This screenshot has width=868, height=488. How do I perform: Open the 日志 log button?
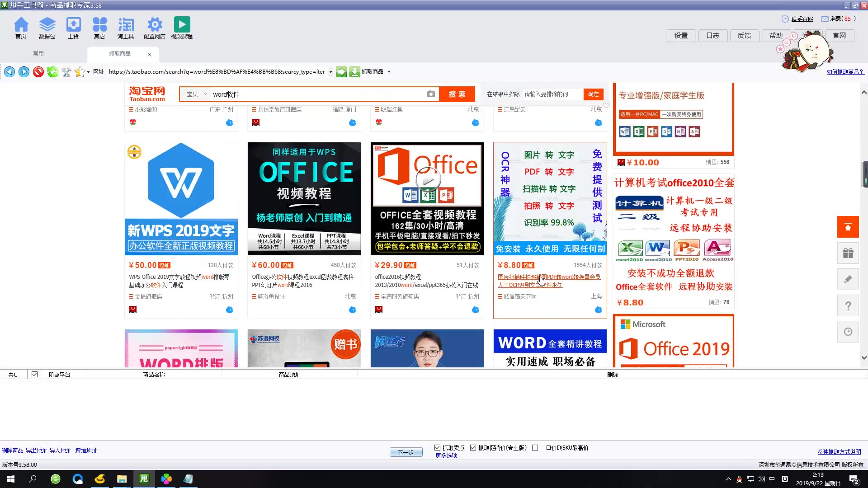point(713,36)
